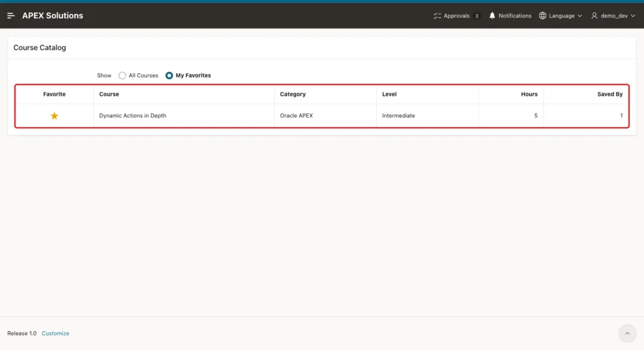The height and width of the screenshot is (350, 644).
Task: Click the Approvals count badge showing 3
Action: pyautogui.click(x=477, y=16)
